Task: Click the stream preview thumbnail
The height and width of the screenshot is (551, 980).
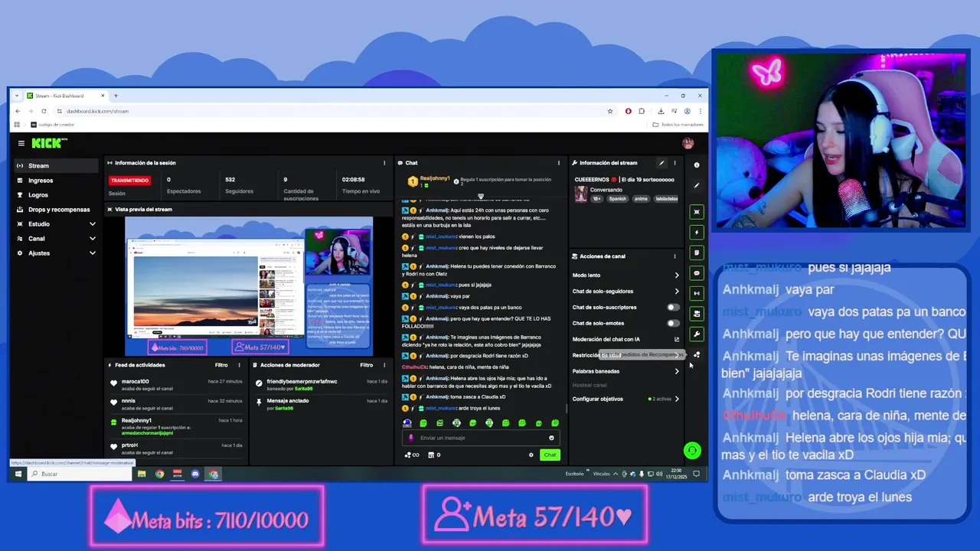Action: point(249,286)
